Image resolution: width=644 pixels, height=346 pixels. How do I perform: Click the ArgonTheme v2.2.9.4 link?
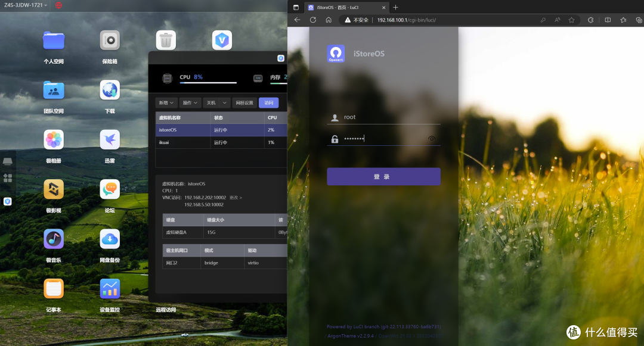(351, 336)
